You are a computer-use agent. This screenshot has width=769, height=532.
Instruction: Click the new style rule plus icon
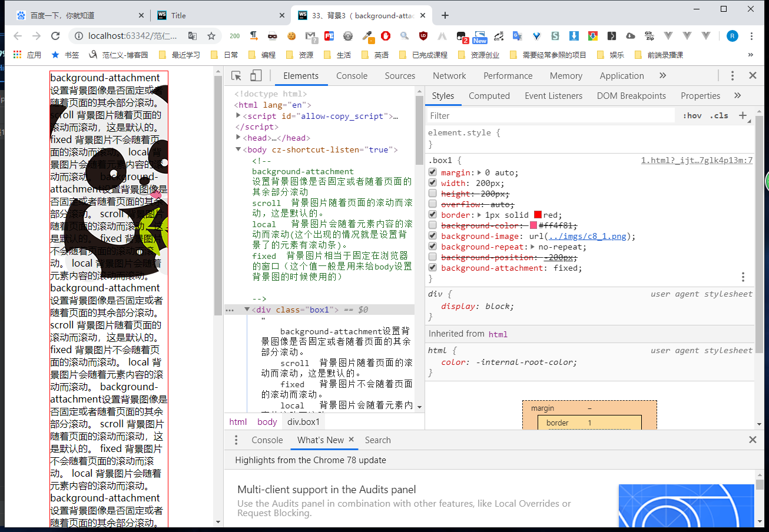[x=743, y=115]
